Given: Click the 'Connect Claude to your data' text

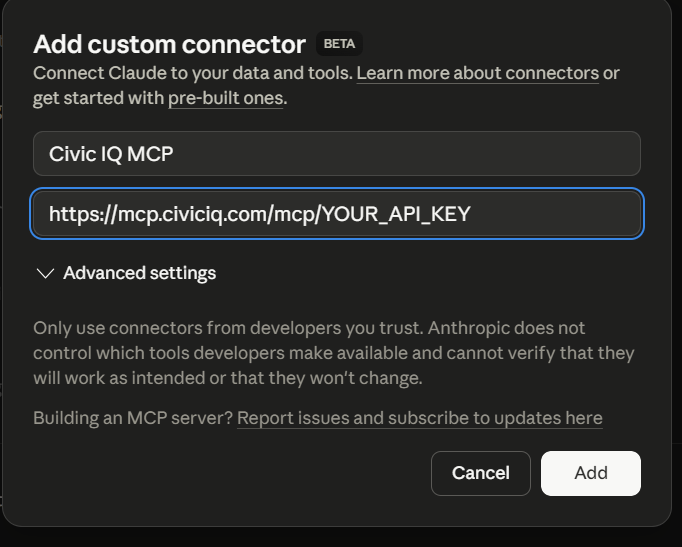Looking at the screenshot, I should [193, 73].
